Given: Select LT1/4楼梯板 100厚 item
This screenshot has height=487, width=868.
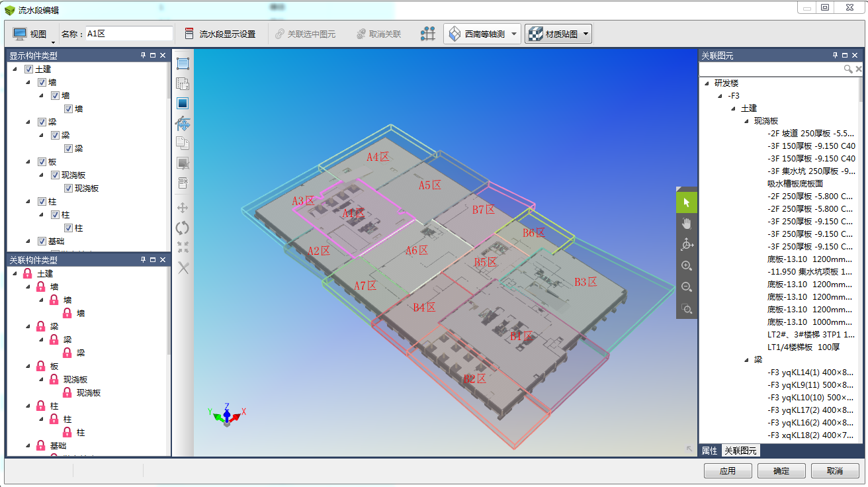Looking at the screenshot, I should tap(804, 347).
